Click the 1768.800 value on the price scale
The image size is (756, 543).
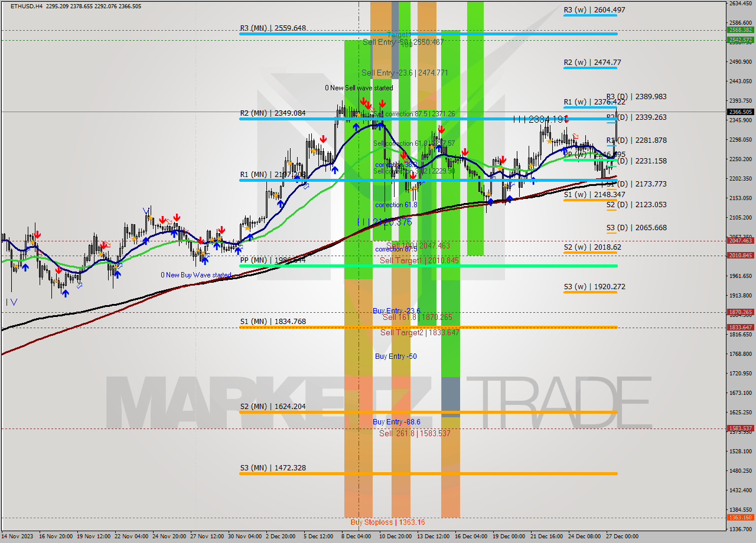pyautogui.click(x=741, y=354)
